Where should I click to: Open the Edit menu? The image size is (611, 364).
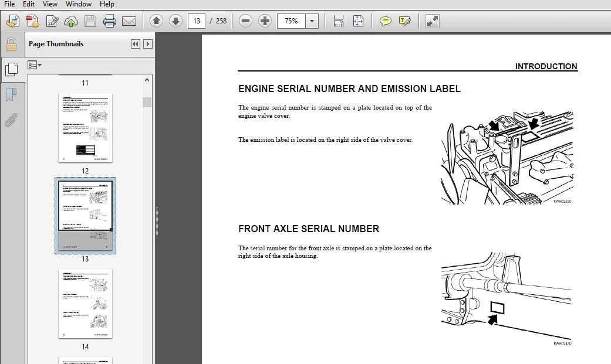[x=28, y=4]
